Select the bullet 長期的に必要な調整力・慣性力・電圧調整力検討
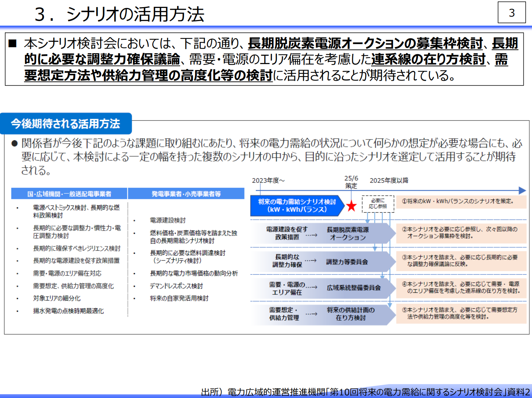The image size is (532, 398). coord(77,232)
